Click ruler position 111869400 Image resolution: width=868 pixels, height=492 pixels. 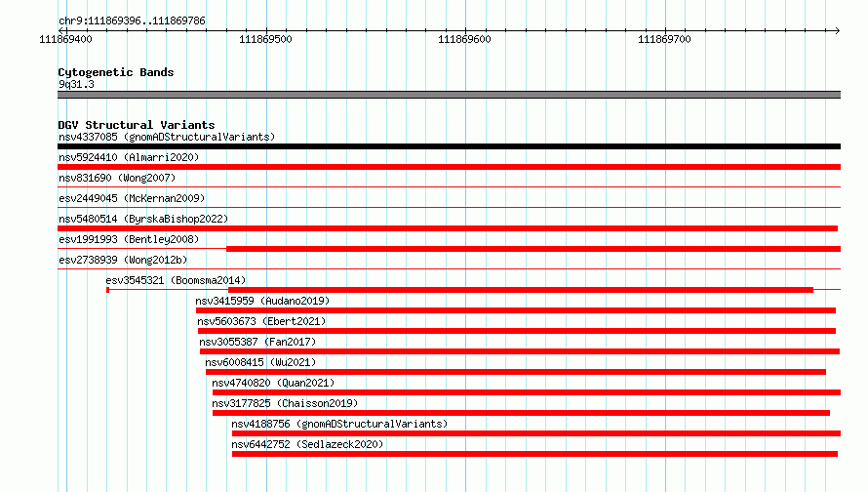65,39
